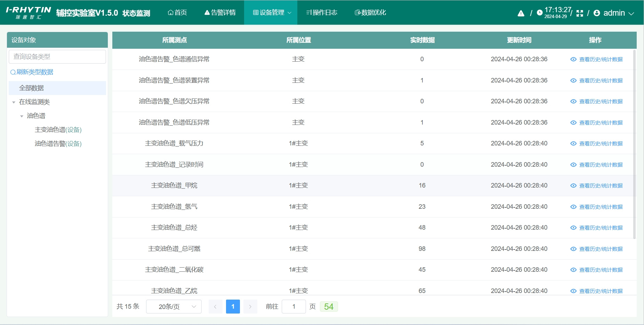Image resolution: width=644 pixels, height=325 pixels.
Task: Click page number 1 button
Action: pyautogui.click(x=233, y=307)
